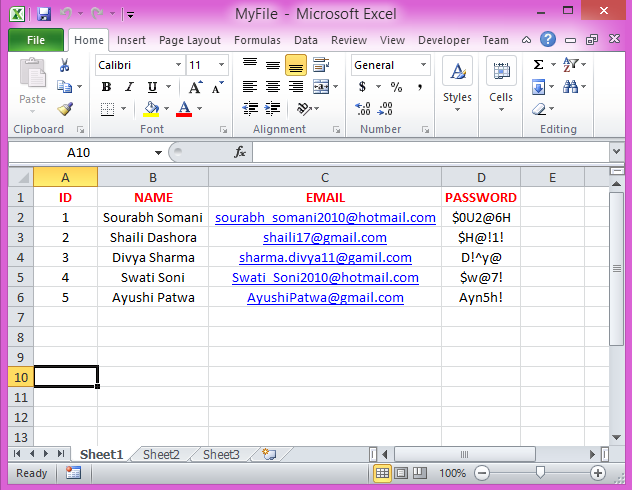
Task: Open the General number format dropdown
Action: click(x=423, y=65)
